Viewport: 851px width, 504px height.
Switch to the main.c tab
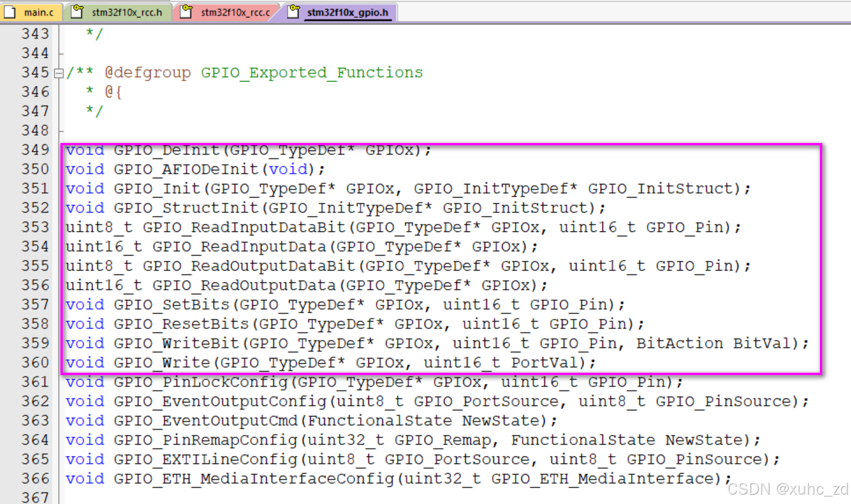[30, 12]
